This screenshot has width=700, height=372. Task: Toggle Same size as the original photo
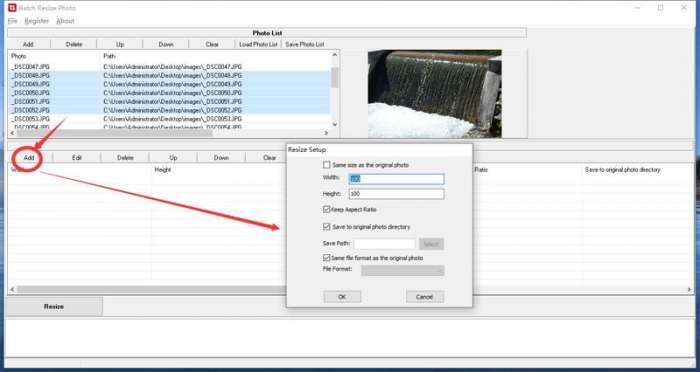point(327,165)
